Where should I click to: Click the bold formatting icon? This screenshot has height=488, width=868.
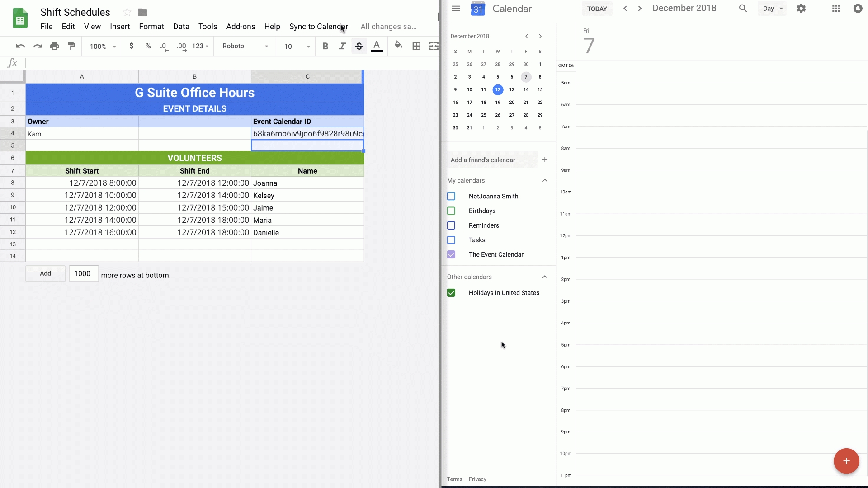tap(325, 46)
